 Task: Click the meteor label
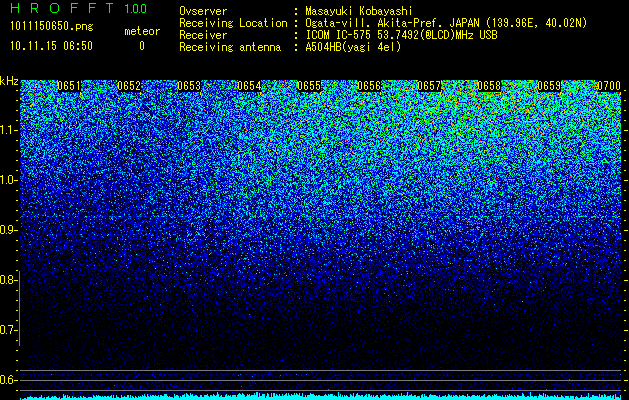coord(142,31)
